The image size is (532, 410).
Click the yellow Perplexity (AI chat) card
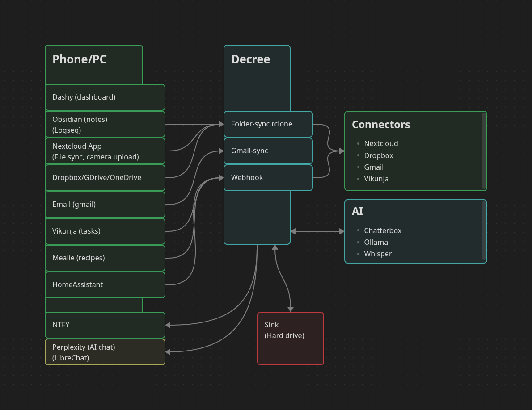(x=105, y=352)
